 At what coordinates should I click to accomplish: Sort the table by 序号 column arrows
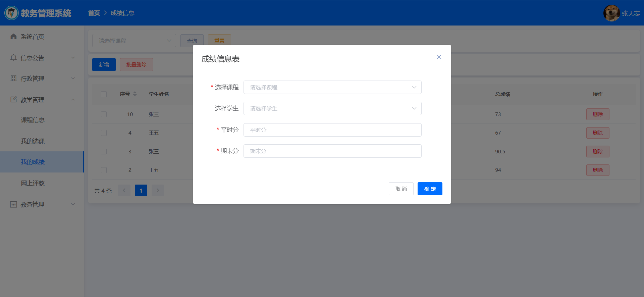tap(135, 94)
